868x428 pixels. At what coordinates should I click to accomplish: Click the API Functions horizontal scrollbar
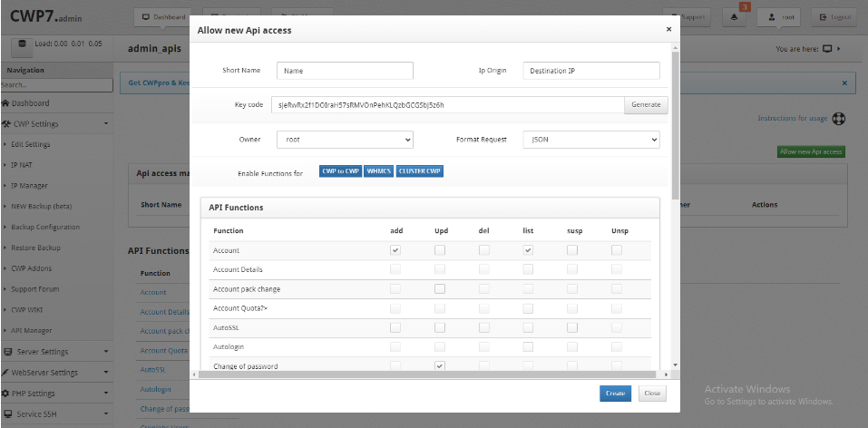tap(429, 374)
